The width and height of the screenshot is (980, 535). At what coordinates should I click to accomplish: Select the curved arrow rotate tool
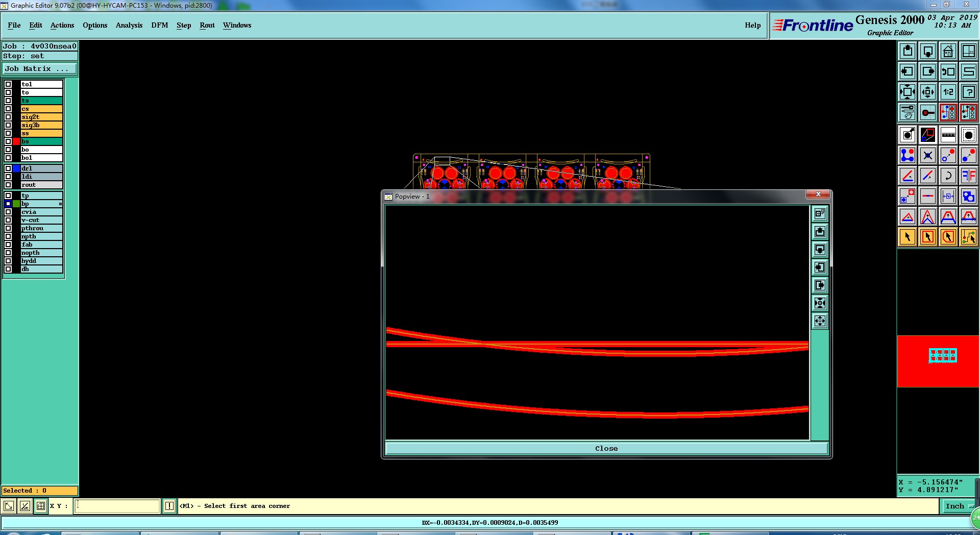pyautogui.click(x=948, y=176)
